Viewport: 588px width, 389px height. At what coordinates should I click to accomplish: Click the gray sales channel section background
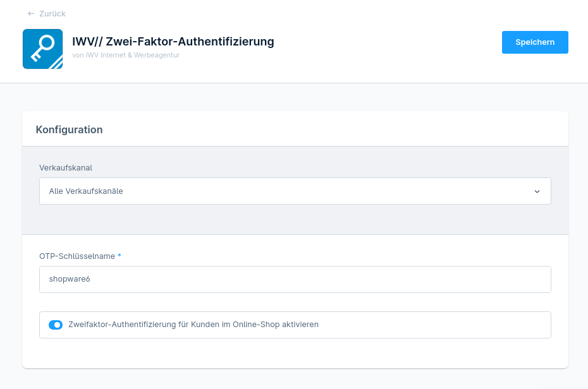(295, 219)
